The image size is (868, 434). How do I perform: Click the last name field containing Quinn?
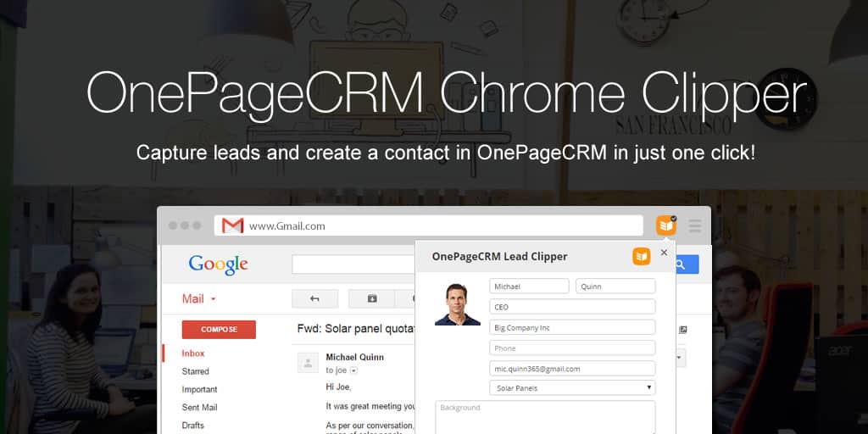click(615, 287)
